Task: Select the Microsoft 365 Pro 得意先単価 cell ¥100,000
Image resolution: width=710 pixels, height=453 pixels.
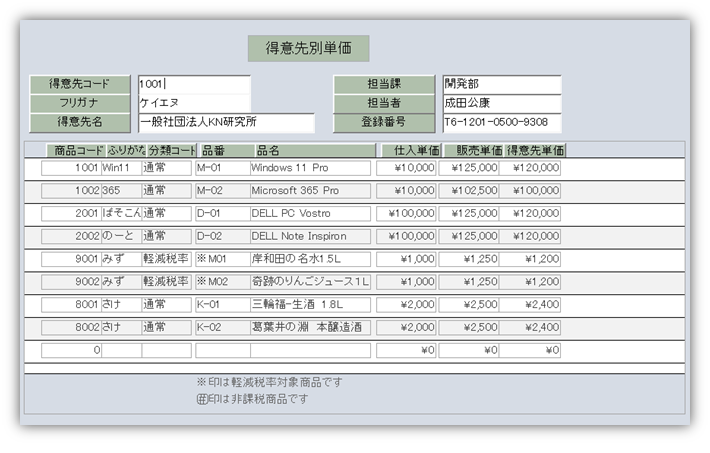Action: point(530,190)
